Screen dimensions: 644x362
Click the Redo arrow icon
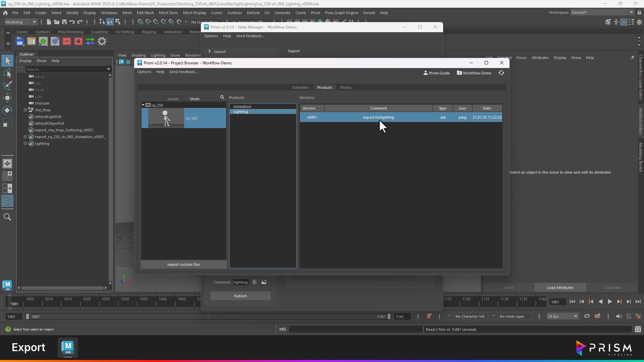[80, 22]
